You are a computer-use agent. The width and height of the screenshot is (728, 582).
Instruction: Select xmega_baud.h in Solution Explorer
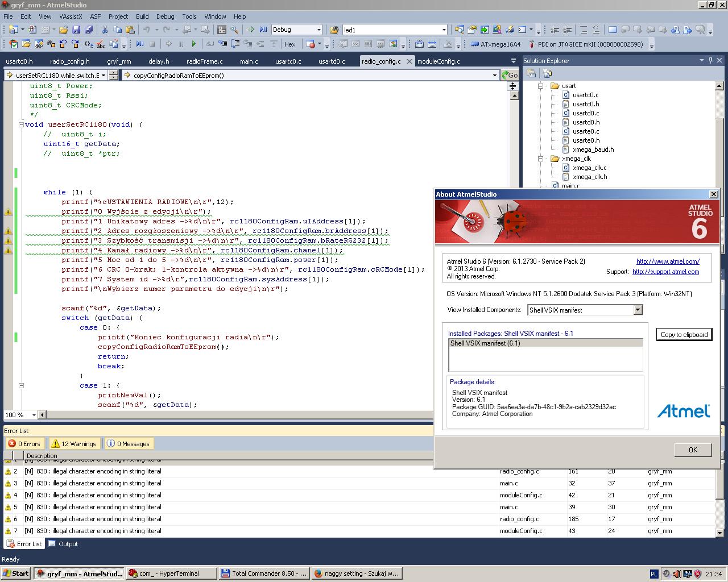tap(593, 149)
